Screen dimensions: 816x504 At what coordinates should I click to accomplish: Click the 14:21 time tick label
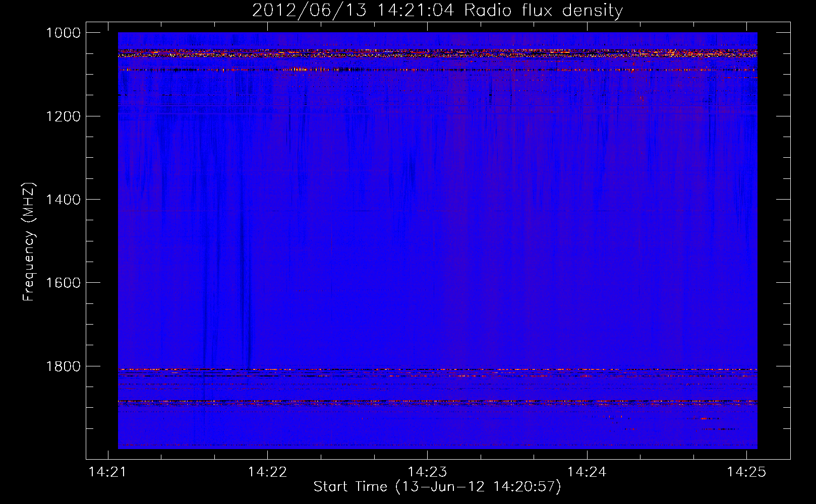[107, 472]
